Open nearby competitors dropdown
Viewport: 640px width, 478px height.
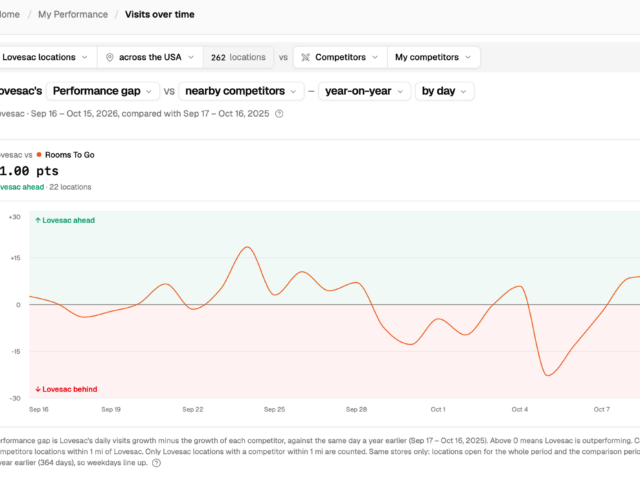tap(241, 91)
